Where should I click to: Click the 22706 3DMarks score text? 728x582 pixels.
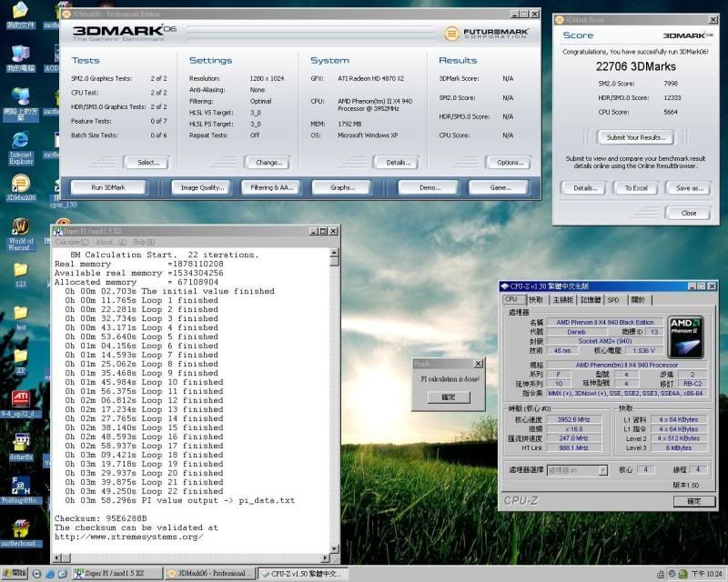(635, 66)
